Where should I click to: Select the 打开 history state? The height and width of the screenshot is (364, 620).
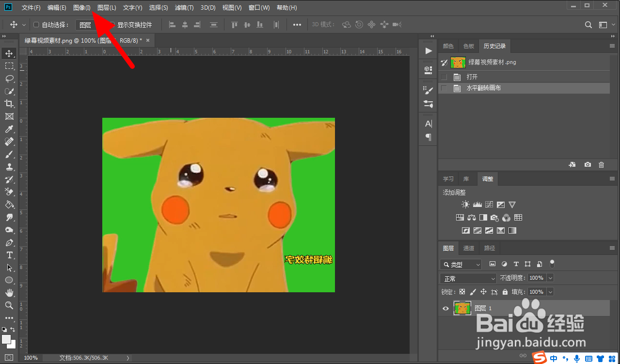coord(524,77)
